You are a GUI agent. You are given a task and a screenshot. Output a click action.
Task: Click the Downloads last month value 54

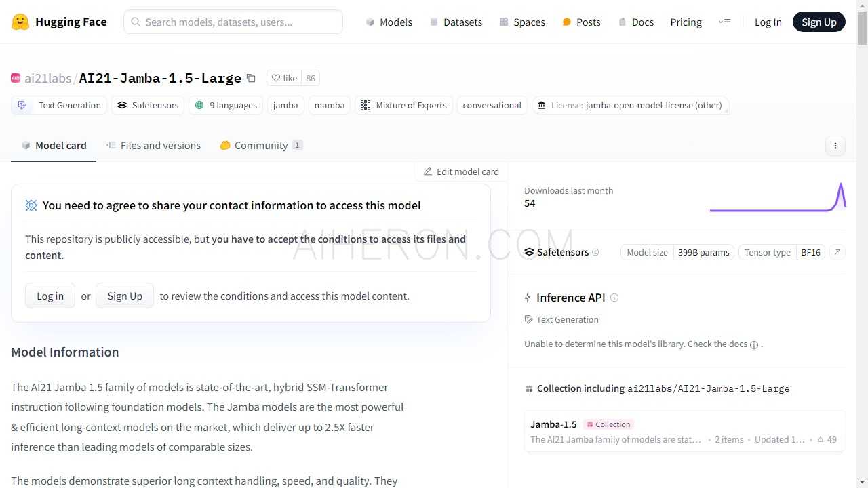point(530,203)
